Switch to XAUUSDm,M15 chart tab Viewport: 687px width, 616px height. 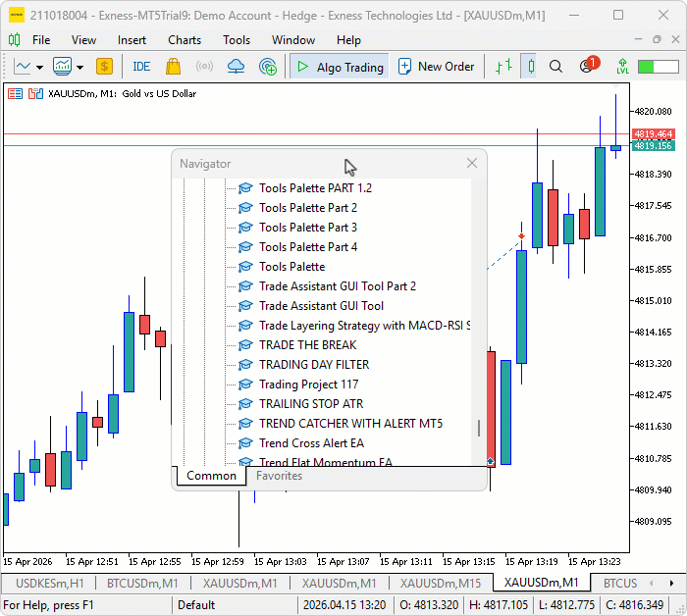click(x=441, y=584)
